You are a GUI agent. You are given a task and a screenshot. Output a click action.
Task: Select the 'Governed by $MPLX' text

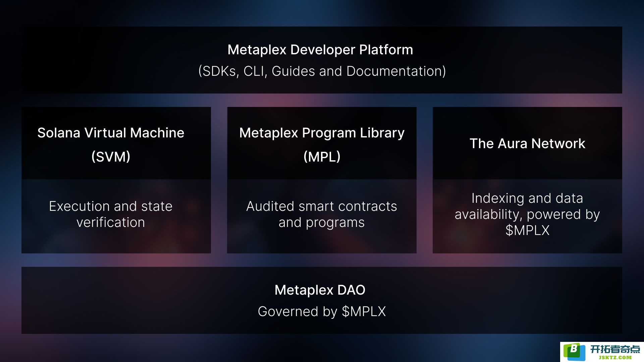[322, 311]
